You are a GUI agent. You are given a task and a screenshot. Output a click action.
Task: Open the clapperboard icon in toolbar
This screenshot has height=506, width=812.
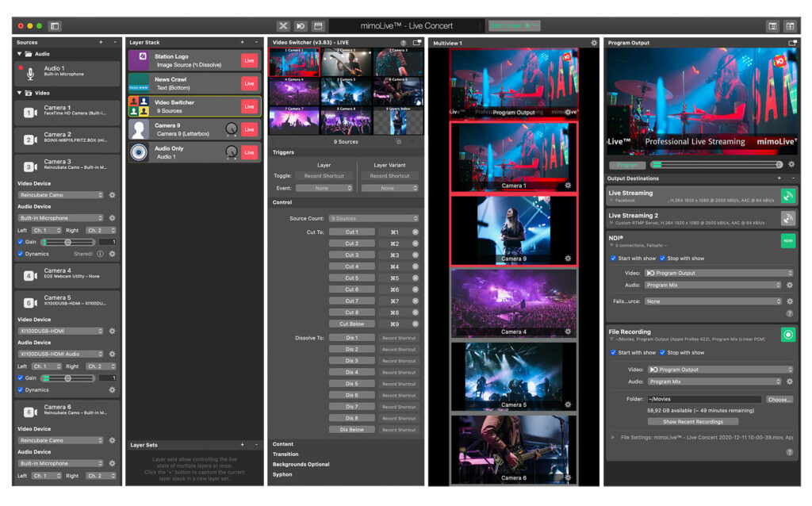pos(318,26)
